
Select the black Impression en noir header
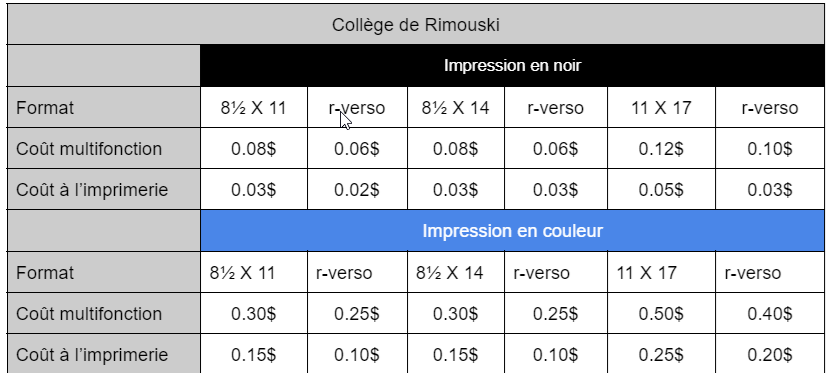click(x=512, y=65)
